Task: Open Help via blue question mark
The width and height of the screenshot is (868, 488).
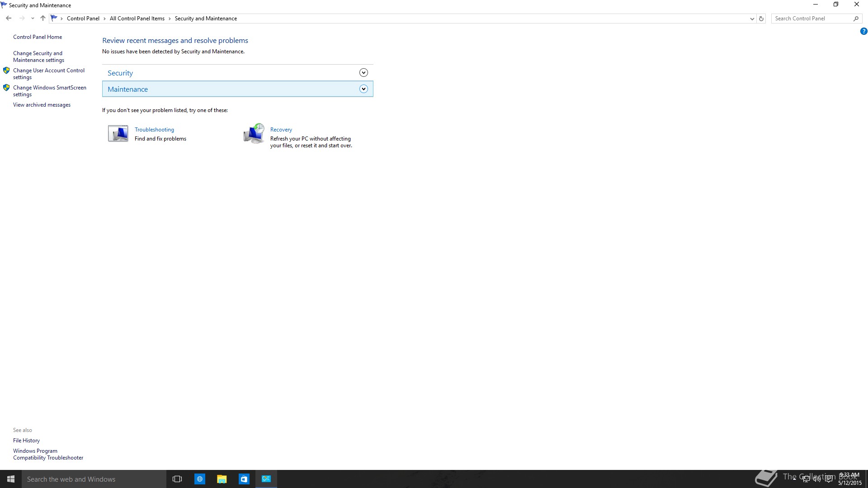Action: click(x=863, y=31)
